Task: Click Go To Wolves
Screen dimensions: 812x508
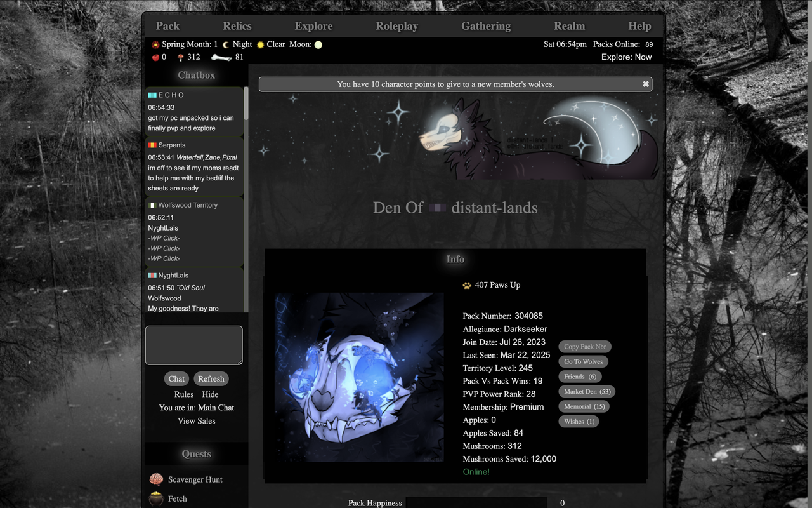Action: [x=582, y=361]
